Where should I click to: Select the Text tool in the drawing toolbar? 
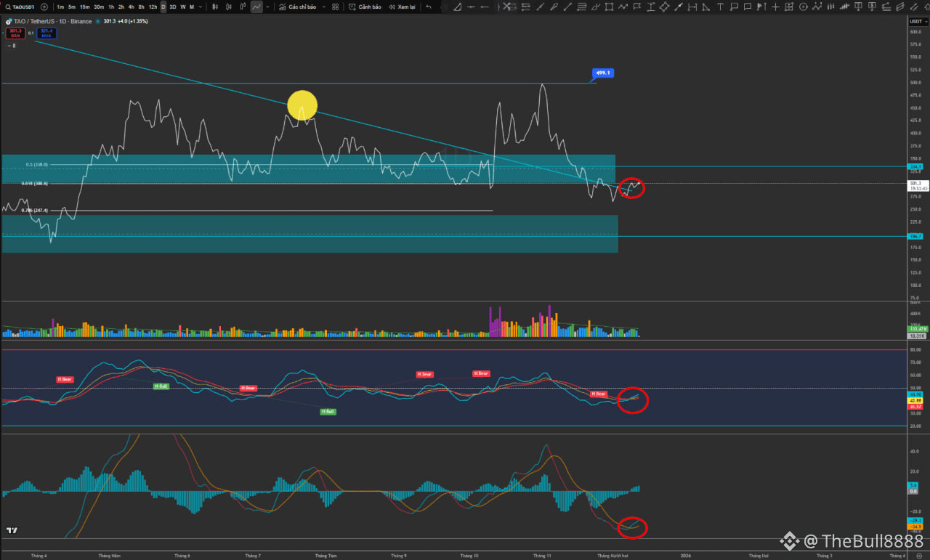tap(720, 7)
